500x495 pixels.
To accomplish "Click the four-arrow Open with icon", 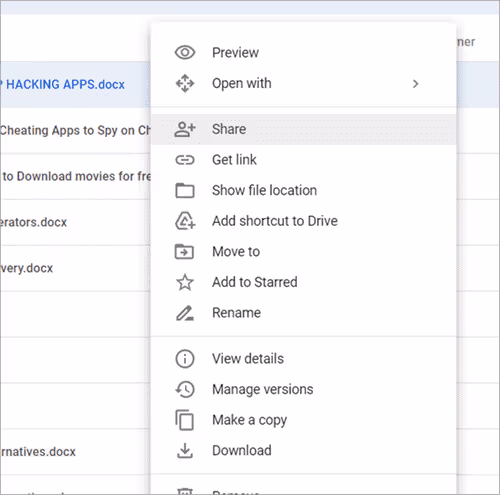I will pos(185,83).
